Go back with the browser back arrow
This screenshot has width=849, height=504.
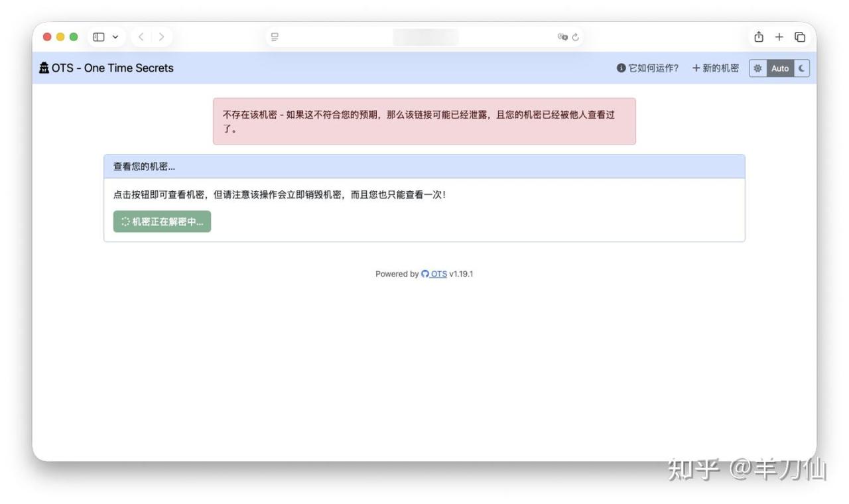pyautogui.click(x=141, y=37)
